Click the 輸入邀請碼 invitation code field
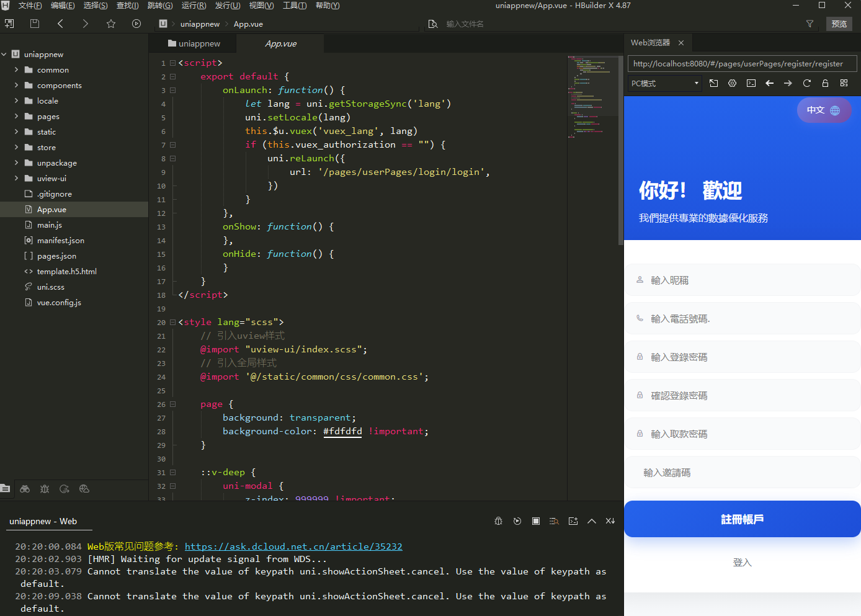 [743, 473]
